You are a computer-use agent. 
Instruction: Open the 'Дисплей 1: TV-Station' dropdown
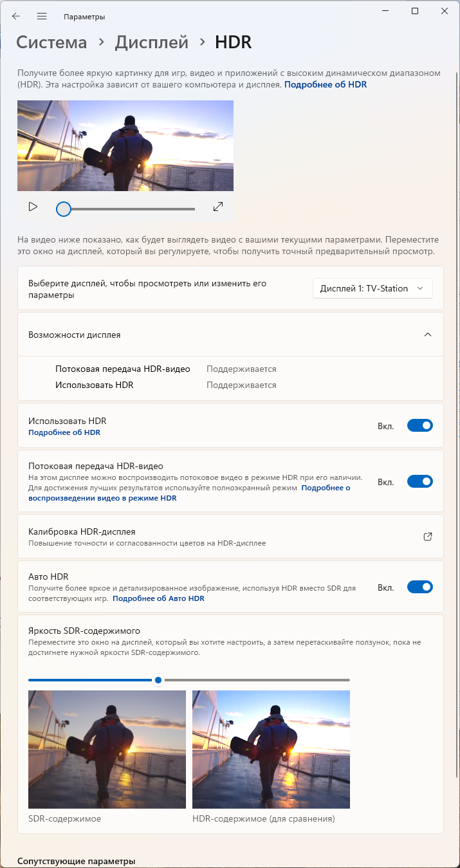(373, 288)
